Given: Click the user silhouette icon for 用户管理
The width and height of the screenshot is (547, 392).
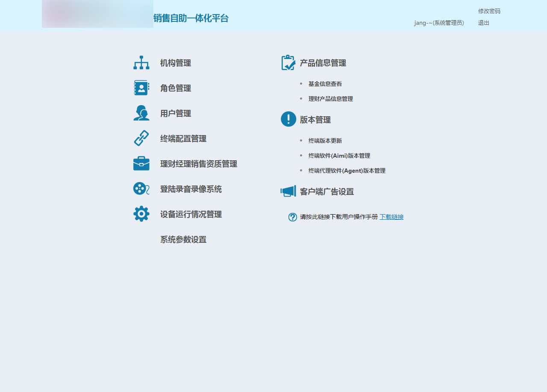Looking at the screenshot, I should (141, 113).
